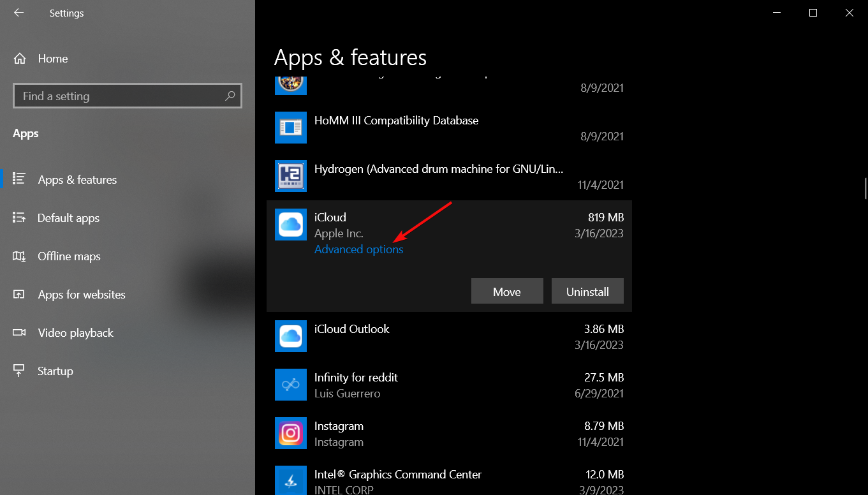Click the Home house icon
The height and width of the screenshot is (495, 868).
coord(19,59)
